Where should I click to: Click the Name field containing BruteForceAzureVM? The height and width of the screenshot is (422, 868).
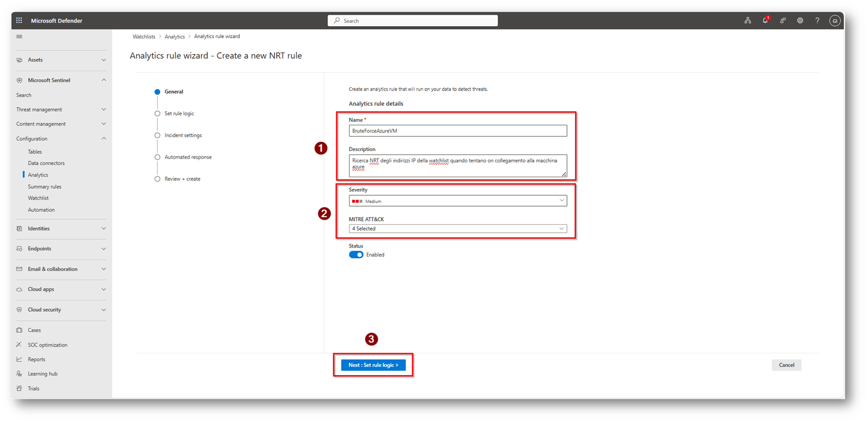coord(458,131)
